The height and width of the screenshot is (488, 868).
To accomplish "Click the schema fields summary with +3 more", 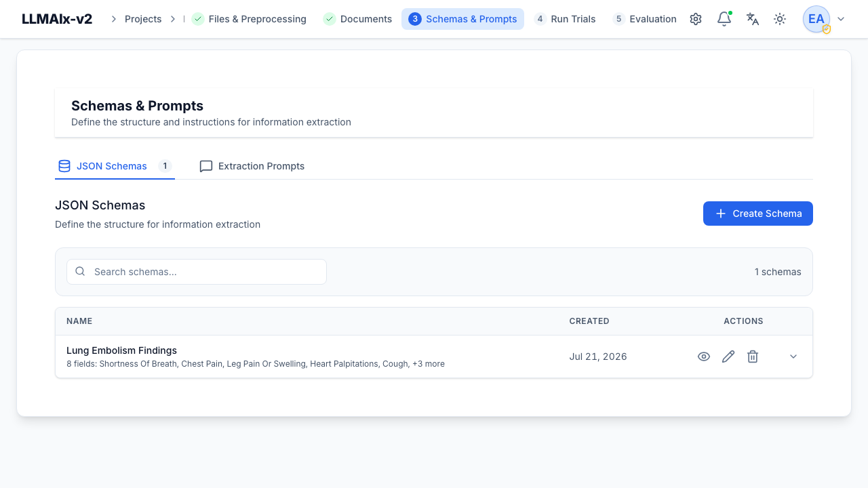I will pos(256,364).
